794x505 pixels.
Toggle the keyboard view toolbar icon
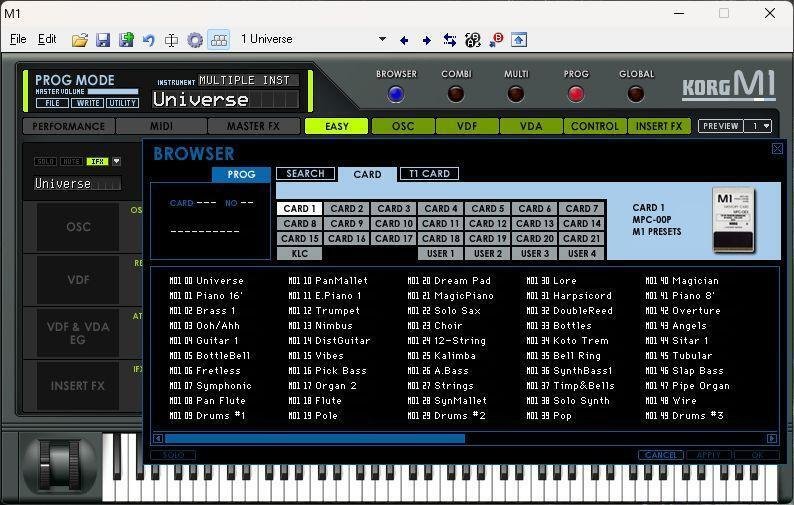point(219,40)
